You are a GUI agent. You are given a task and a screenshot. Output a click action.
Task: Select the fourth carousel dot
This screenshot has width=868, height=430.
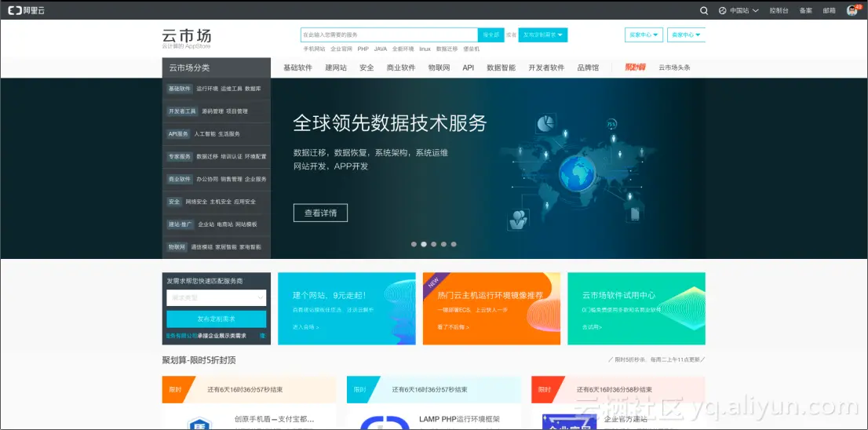(x=443, y=244)
